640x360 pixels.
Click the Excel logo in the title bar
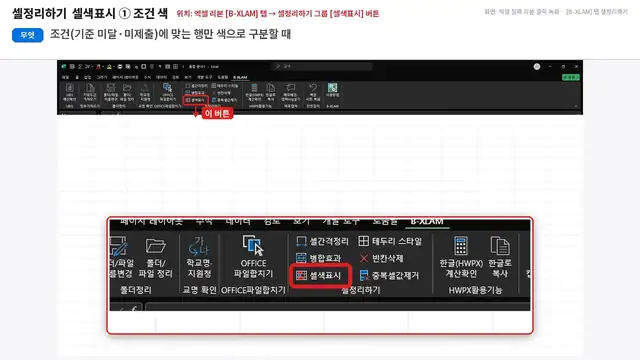64,67
